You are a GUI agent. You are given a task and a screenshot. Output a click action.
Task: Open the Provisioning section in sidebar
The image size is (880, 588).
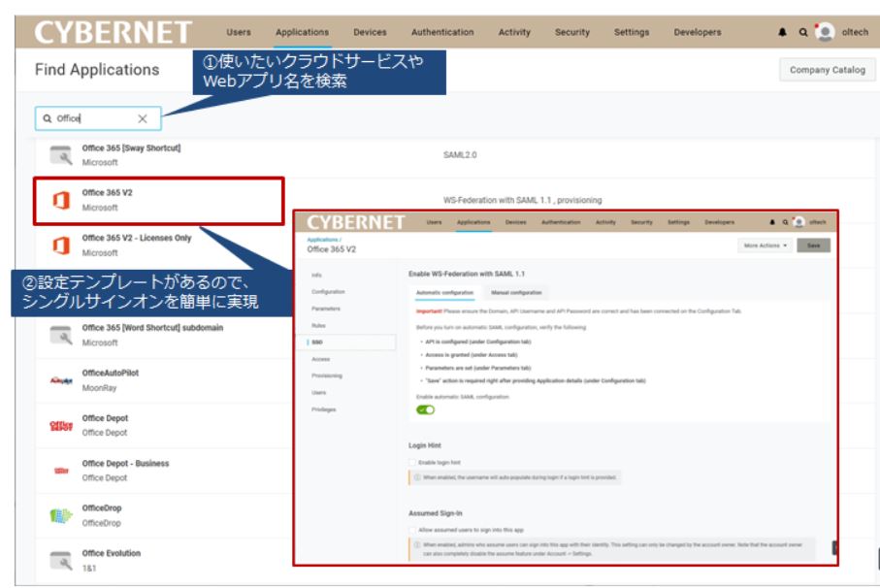(326, 376)
